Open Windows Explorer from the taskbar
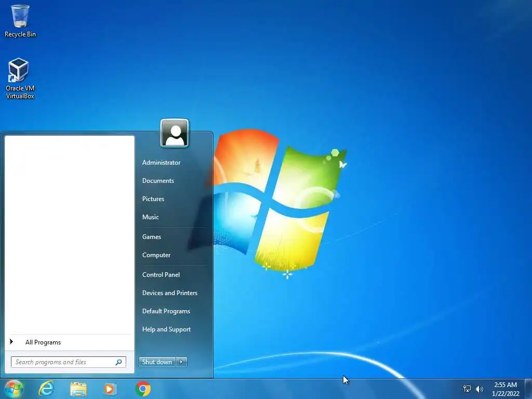 coord(78,389)
